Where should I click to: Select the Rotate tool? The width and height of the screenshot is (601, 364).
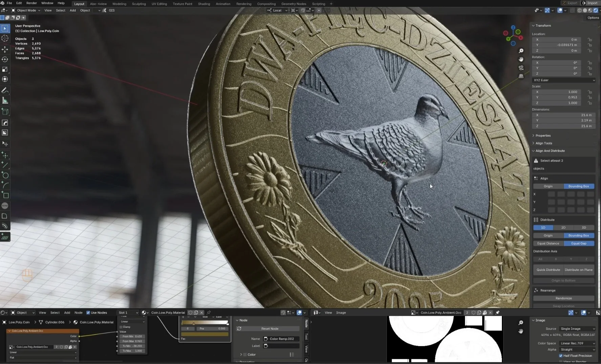point(5,59)
